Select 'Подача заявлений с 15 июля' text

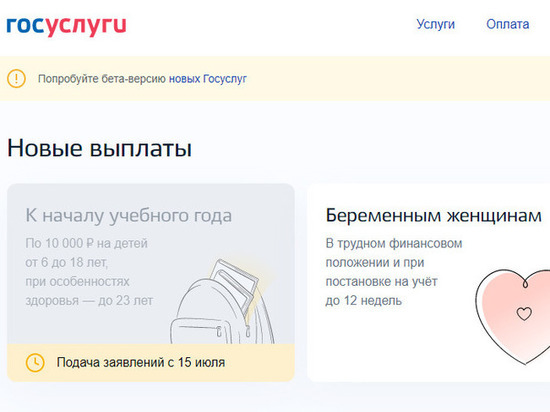(x=141, y=362)
